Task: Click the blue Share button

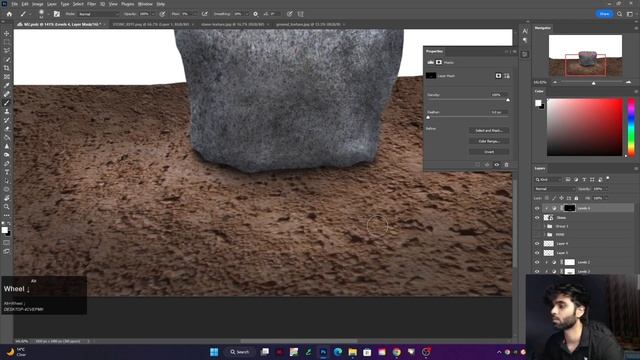Action: (604, 14)
